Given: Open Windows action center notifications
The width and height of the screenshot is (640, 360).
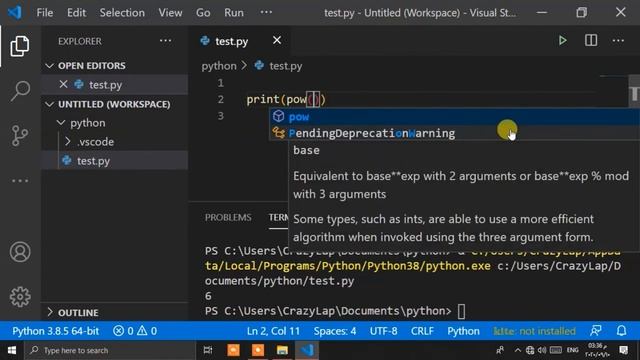Looking at the screenshot, I should tap(624, 350).
